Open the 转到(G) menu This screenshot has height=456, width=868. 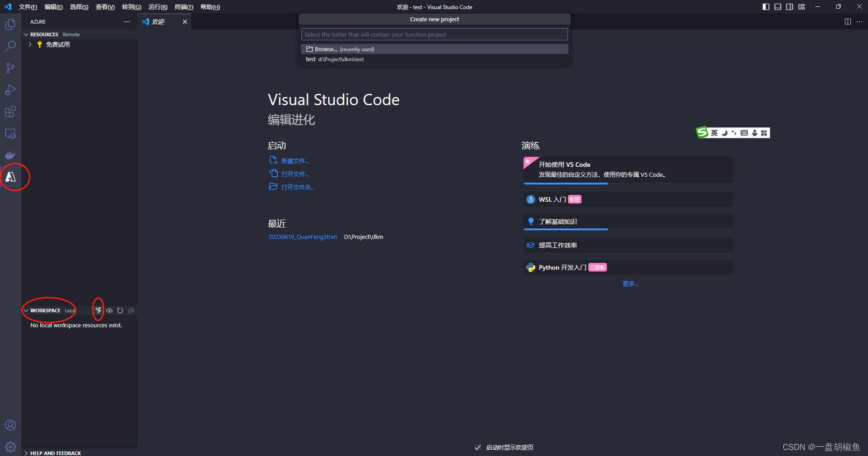131,7
